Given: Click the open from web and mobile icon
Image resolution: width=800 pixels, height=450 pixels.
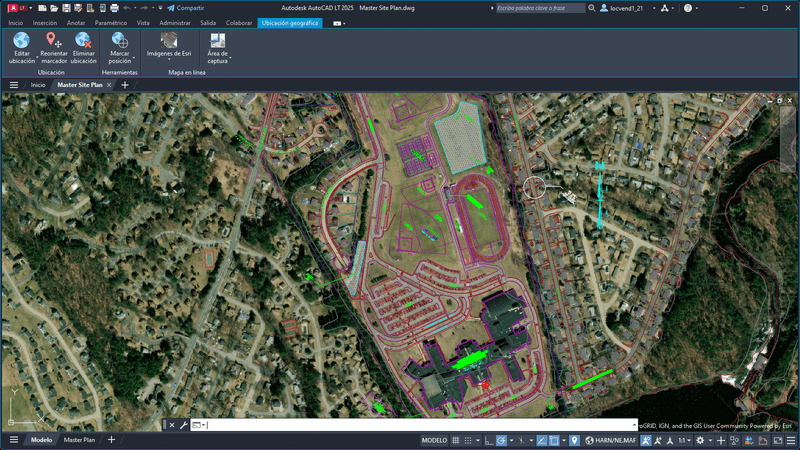Looking at the screenshot, I should [x=90, y=8].
